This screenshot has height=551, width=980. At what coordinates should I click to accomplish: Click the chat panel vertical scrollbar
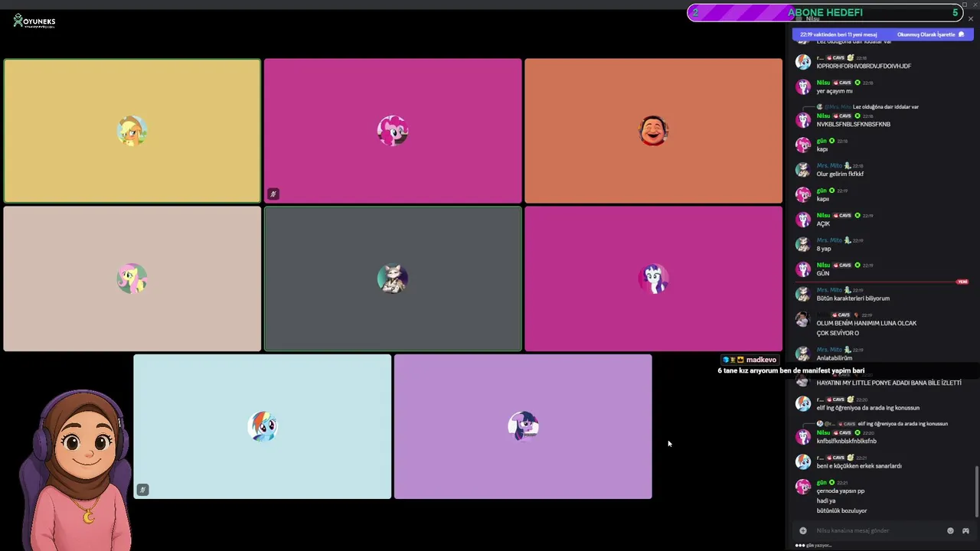click(x=977, y=490)
